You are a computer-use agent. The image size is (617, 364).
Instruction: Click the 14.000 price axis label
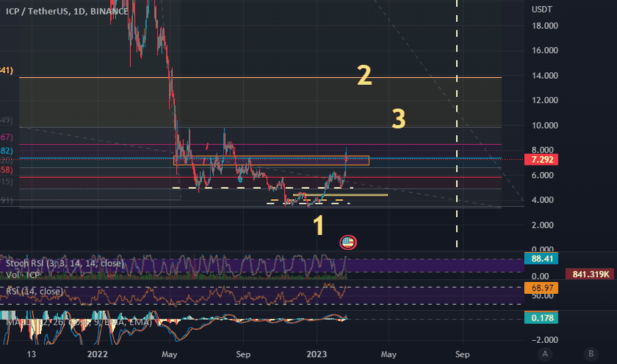click(545, 75)
